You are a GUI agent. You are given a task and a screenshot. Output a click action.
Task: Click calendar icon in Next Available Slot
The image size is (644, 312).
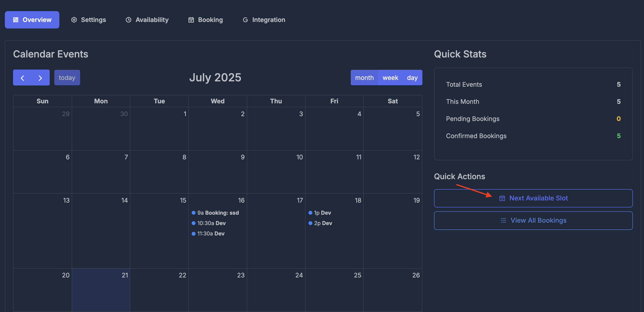point(502,198)
